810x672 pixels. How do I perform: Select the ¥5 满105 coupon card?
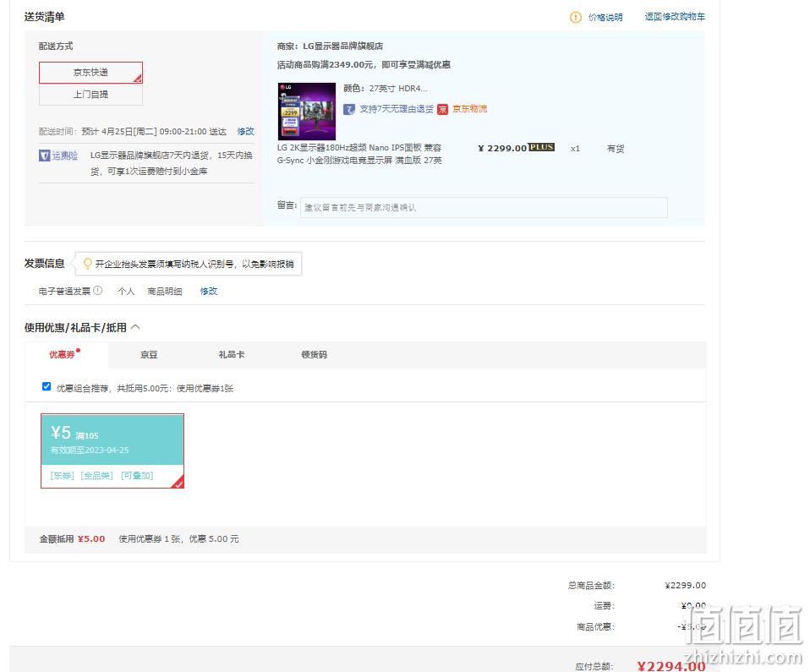(112, 451)
